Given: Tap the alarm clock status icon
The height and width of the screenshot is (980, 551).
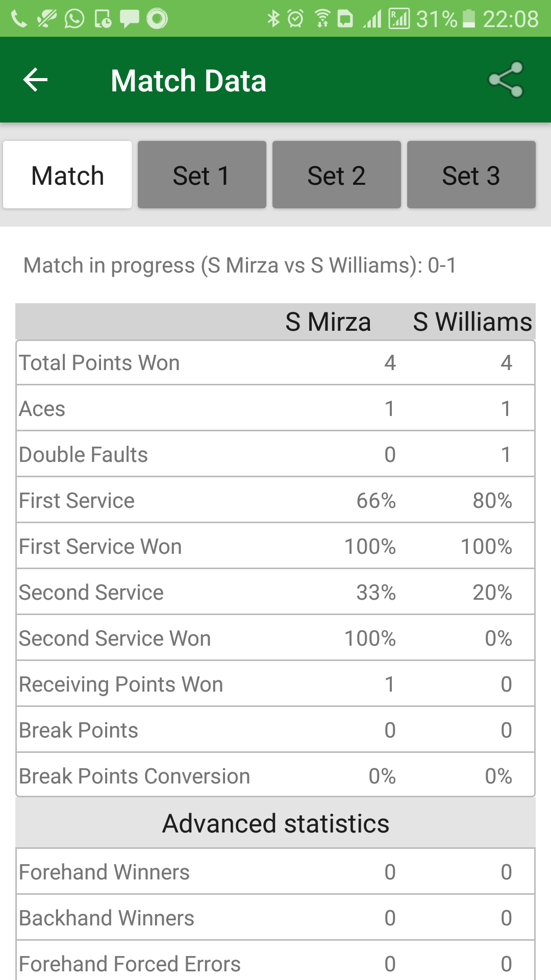Looking at the screenshot, I should pyautogui.click(x=295, y=18).
